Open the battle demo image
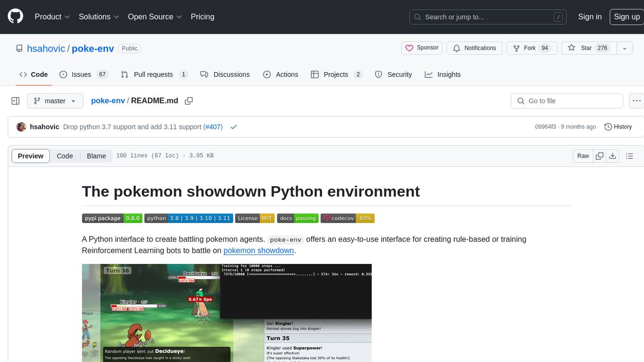 pos(227,313)
